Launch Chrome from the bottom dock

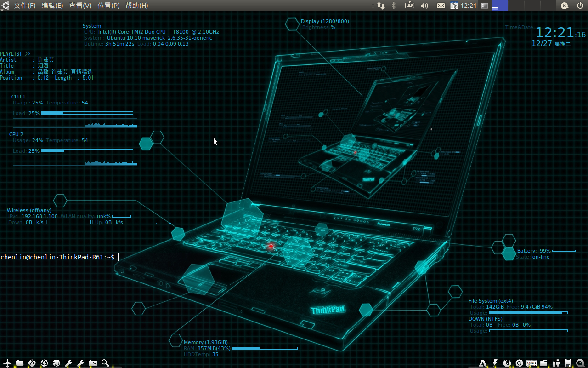pos(519,363)
